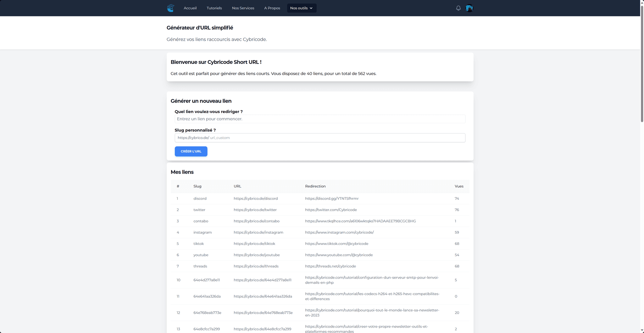Image resolution: width=644 pixels, height=333 pixels.
Task: Select the contabo slug cell
Action: coord(201,221)
